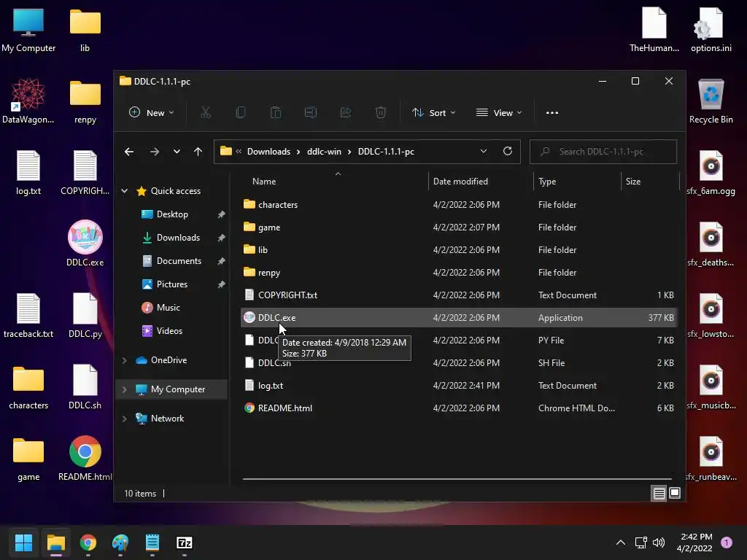Go up one folder level
747x560 pixels.
198,152
